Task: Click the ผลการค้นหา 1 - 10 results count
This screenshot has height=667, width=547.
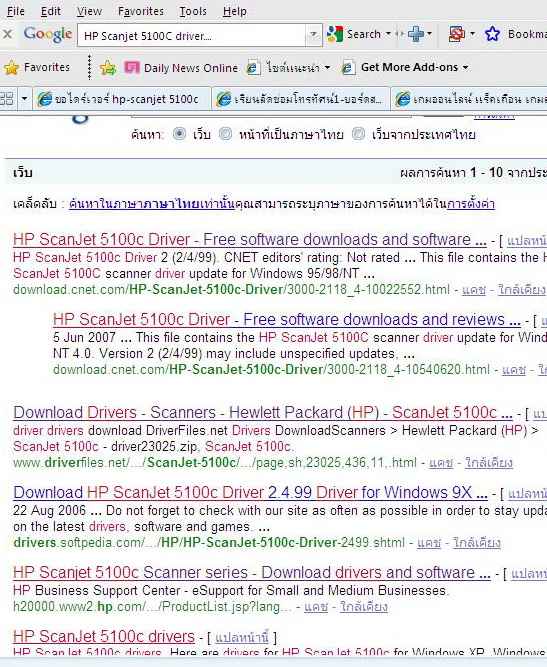Action: coord(473,173)
